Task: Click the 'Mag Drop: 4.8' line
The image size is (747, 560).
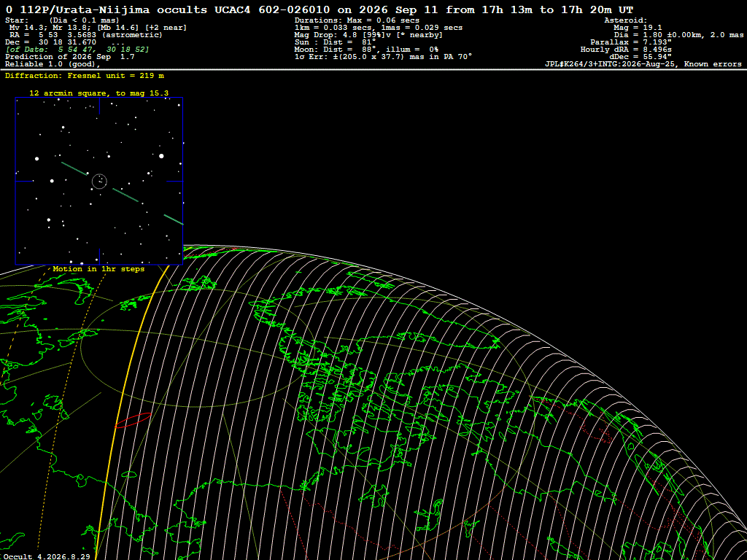Action: point(368,35)
